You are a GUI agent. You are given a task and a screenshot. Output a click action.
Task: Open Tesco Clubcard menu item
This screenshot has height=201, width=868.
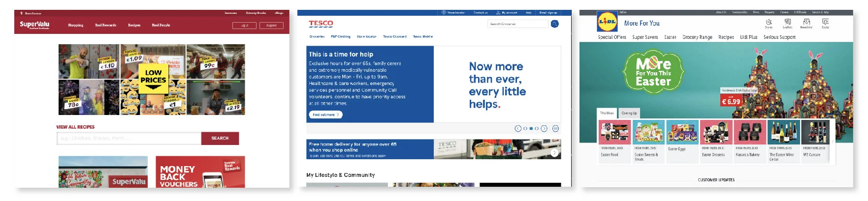point(395,36)
